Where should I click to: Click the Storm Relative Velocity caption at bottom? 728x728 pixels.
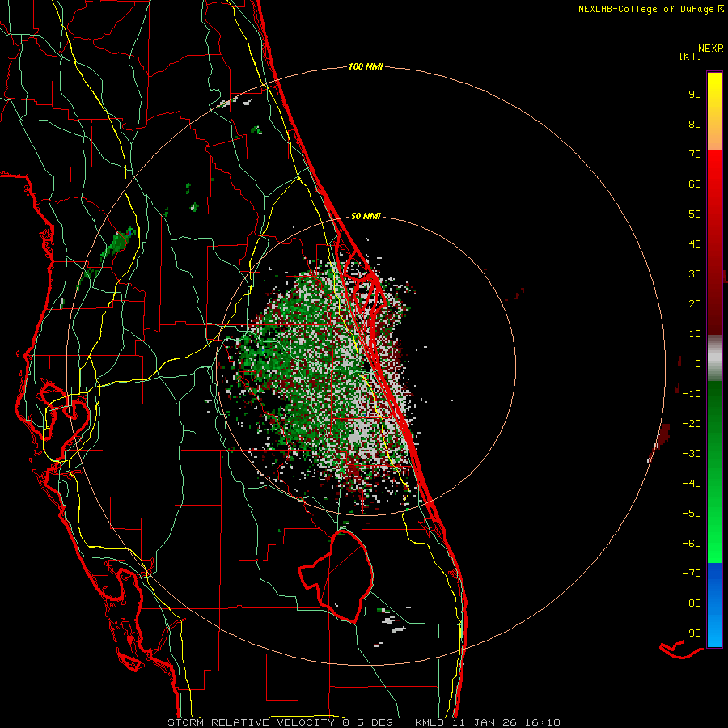tap(363, 722)
